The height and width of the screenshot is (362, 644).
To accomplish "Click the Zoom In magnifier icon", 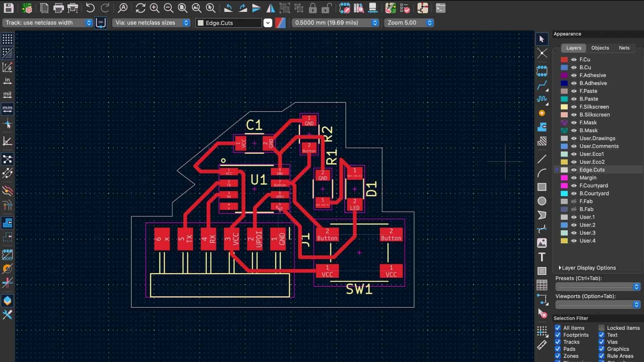I will coord(154,8).
